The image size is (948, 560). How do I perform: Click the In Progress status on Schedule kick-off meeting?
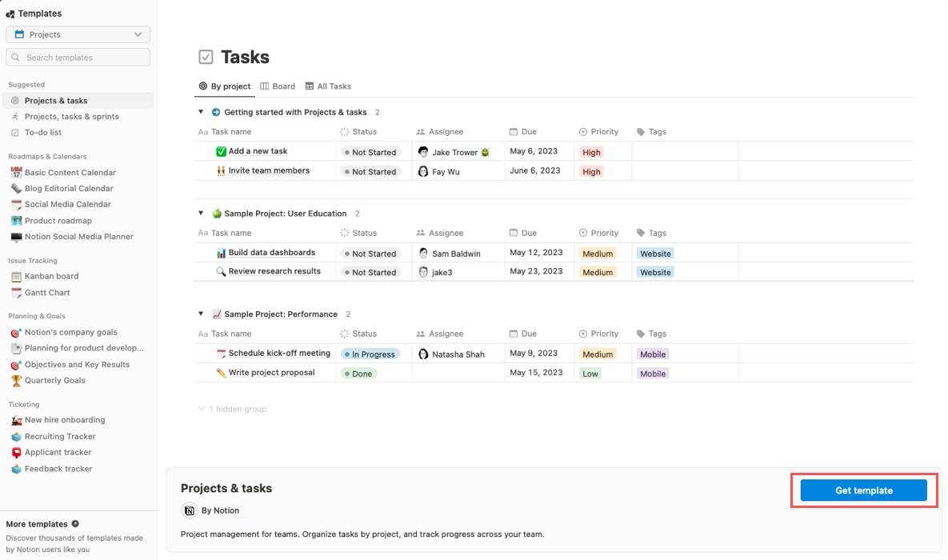pos(370,354)
